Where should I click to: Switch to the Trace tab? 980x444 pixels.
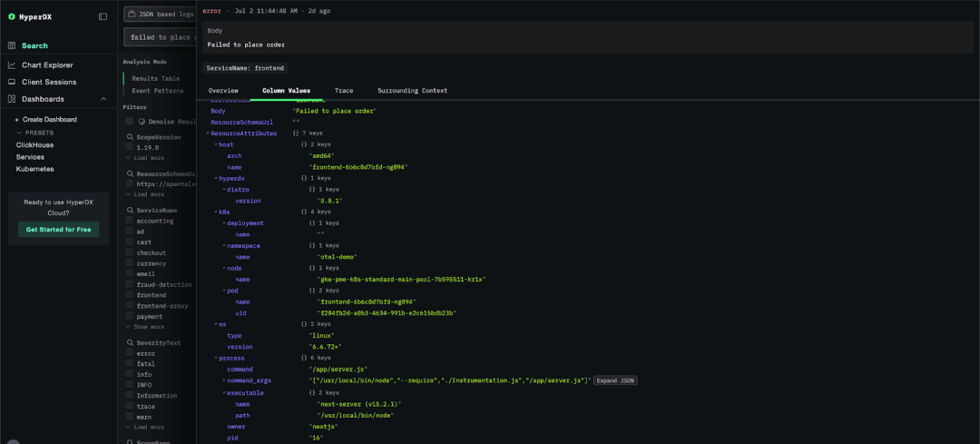point(344,91)
